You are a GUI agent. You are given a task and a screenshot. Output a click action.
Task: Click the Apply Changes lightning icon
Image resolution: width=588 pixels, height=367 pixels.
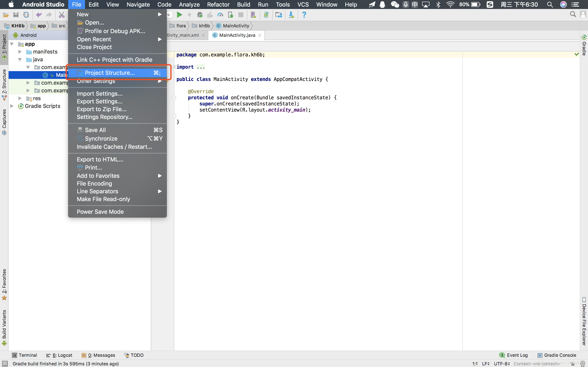coord(190,15)
